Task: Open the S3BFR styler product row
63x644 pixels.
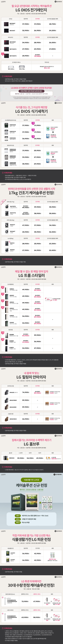Action: [x=31, y=348]
